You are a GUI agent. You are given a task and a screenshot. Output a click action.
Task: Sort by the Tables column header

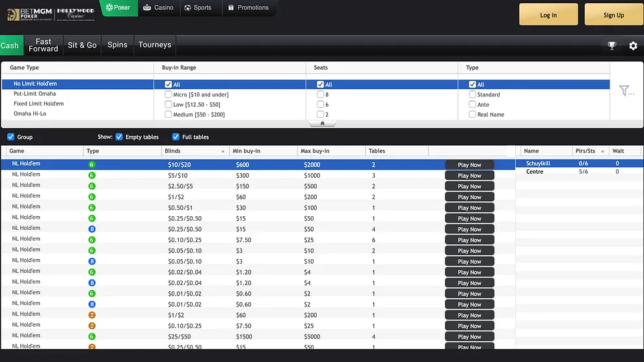[396, 151]
